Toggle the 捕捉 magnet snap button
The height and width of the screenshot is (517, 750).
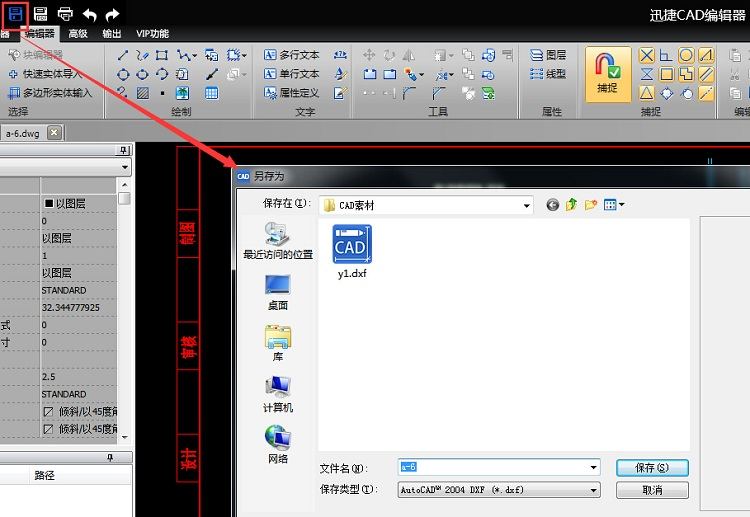[607, 74]
